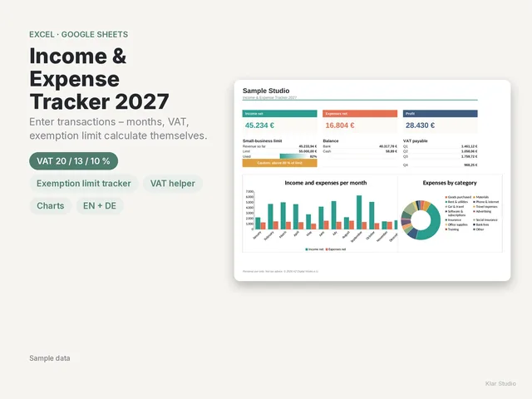Click the footer disclaimer text in preview
Screen dimensions: 532x399
(280, 272)
